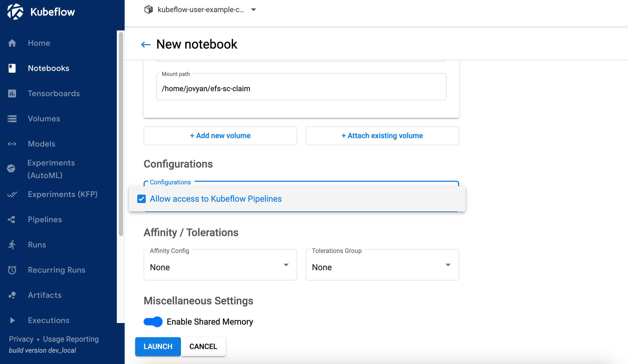Toggle Enable Shared Memory switch off
Screen dimensions: 628x364
[x=153, y=322]
